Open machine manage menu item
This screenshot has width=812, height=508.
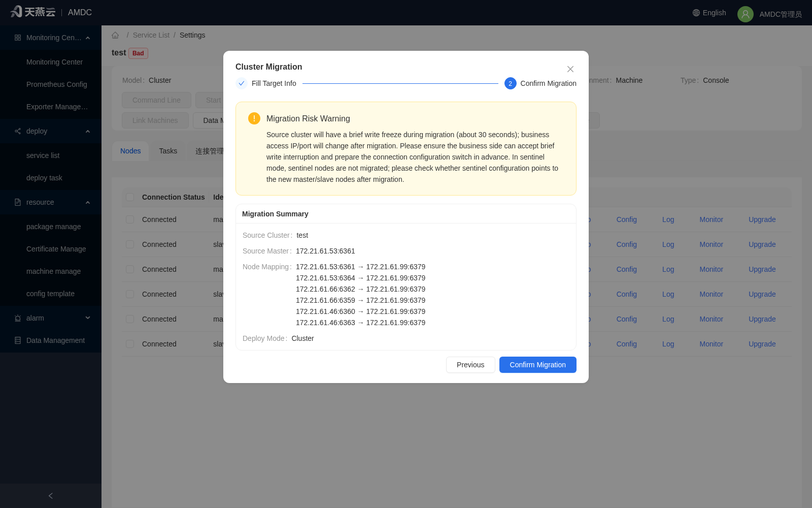coord(51,271)
